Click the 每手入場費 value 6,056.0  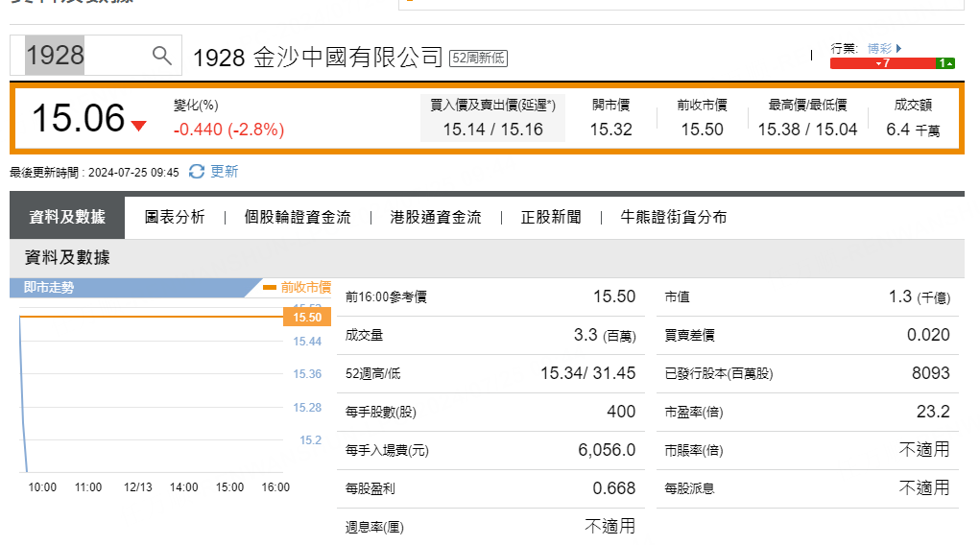pos(607,449)
